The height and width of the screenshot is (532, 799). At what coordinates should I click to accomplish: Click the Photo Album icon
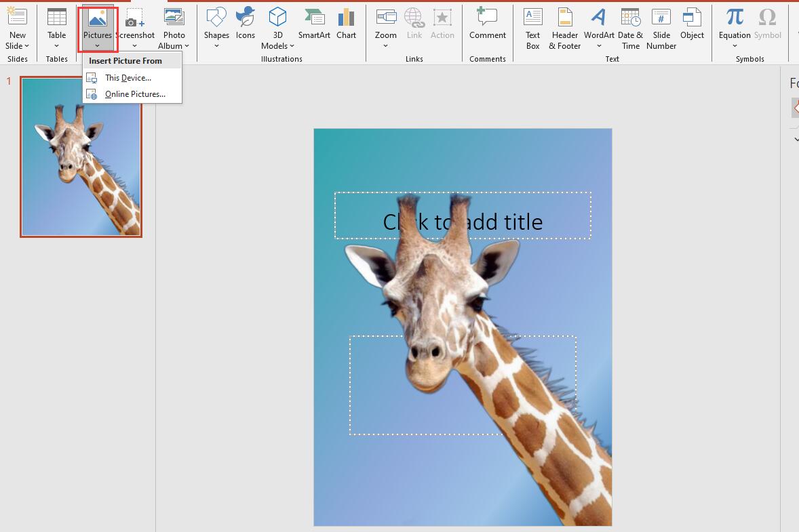174,17
